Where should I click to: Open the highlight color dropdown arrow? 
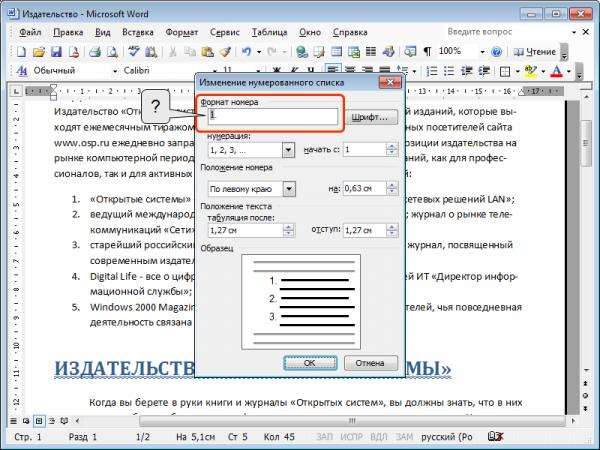click(x=543, y=71)
